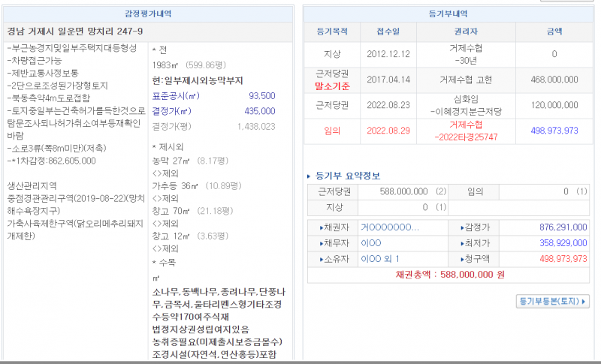Screen dimensions: 601x364
Task: Click the case number 2022타경25747
Action: pos(467,138)
